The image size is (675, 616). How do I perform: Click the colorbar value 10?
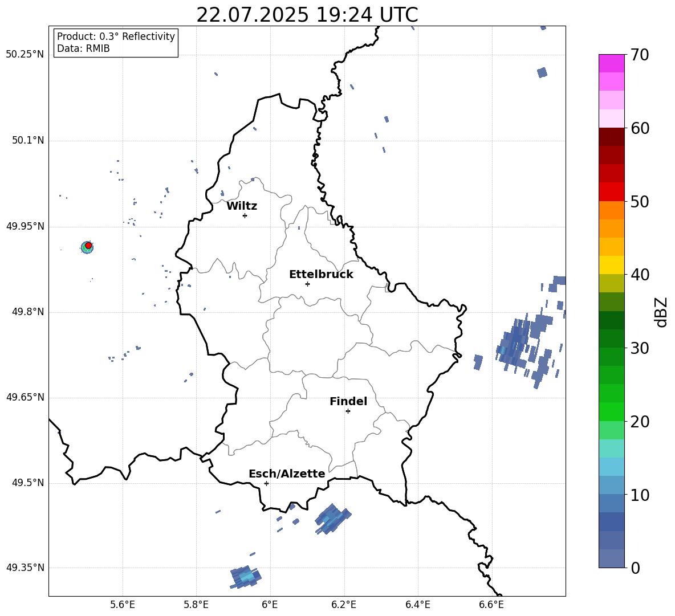(x=640, y=495)
